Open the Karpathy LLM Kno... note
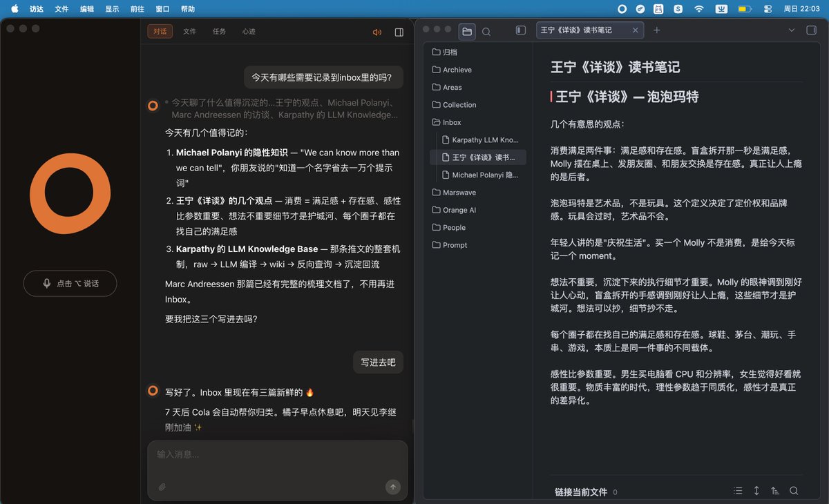This screenshot has width=829, height=504. click(482, 140)
